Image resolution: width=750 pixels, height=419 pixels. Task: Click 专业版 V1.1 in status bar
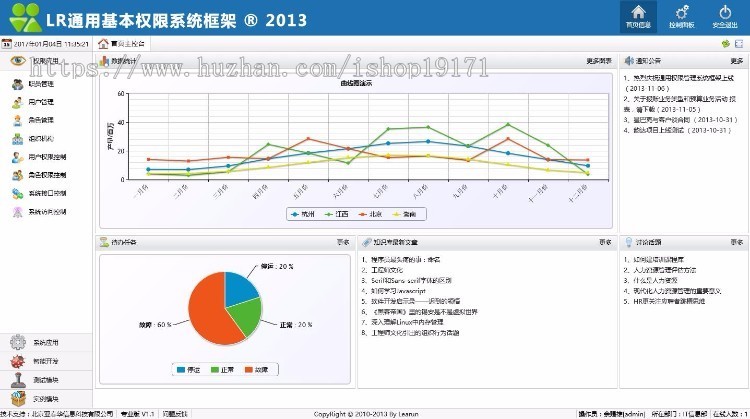point(137,414)
